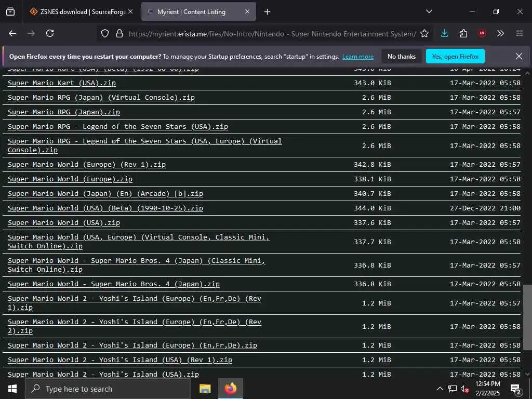List all tabs dropdown arrow
532x399 pixels.
point(429,11)
